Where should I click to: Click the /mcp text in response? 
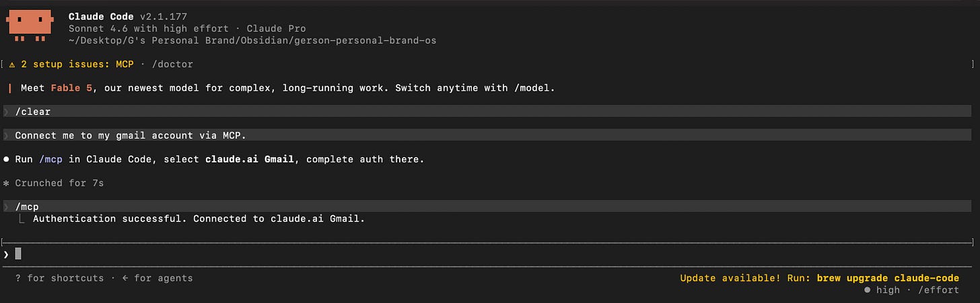pyautogui.click(x=53, y=160)
